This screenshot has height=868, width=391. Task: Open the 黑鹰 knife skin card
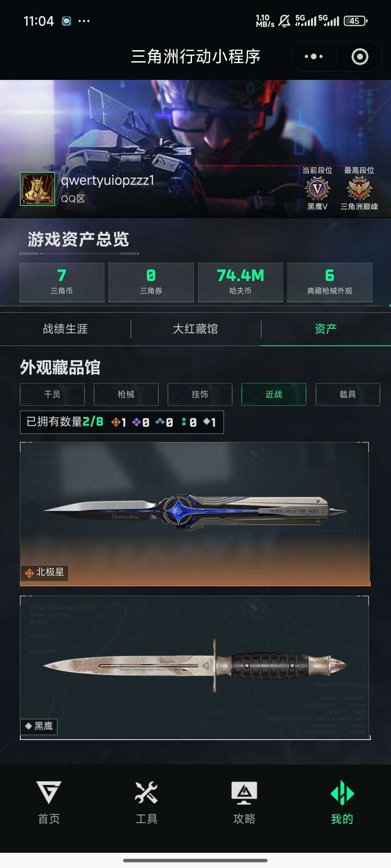coord(195,668)
